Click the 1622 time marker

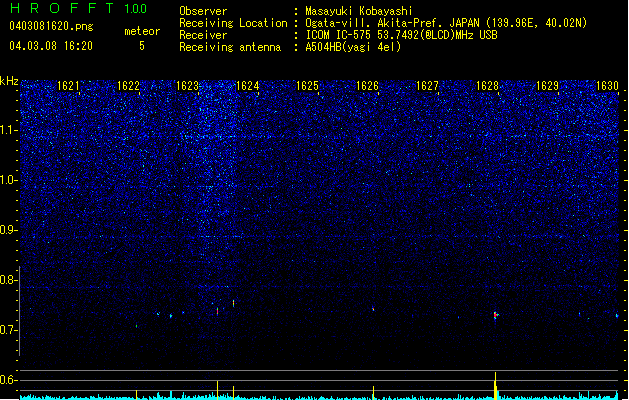(x=128, y=86)
